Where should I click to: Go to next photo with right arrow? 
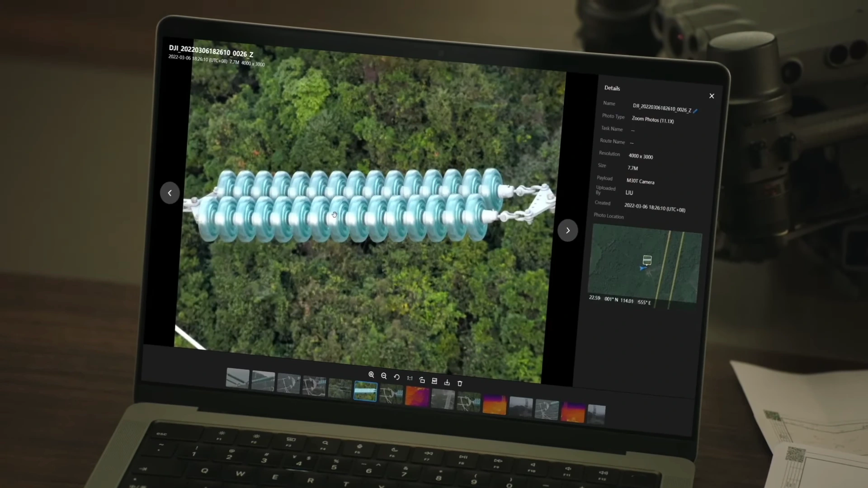point(568,230)
